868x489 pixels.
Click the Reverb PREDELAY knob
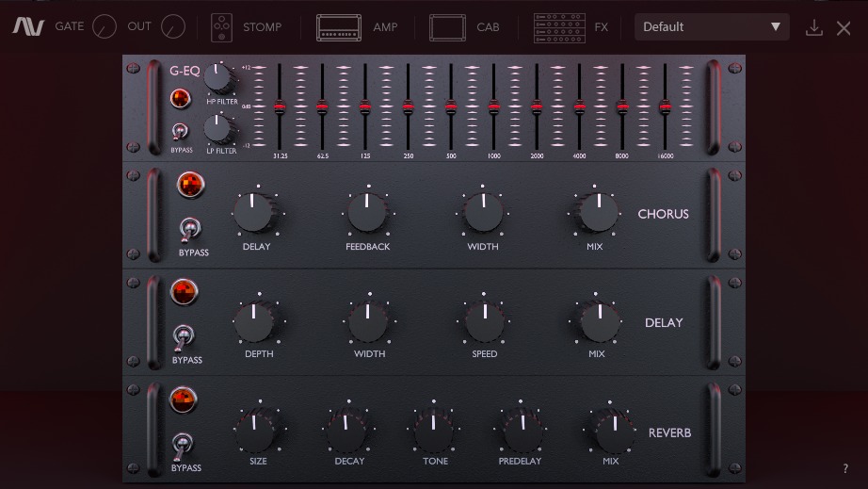522,431
